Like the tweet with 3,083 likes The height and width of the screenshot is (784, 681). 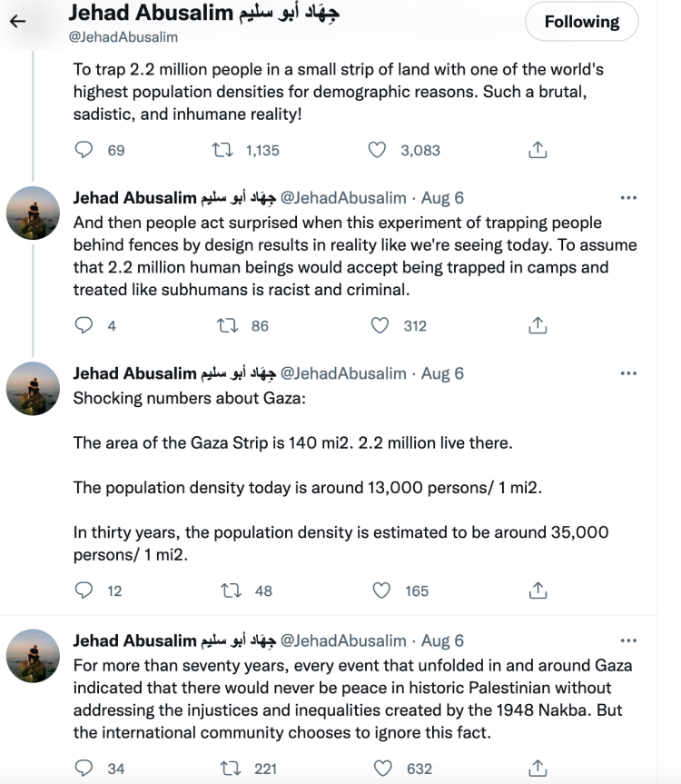point(377,150)
